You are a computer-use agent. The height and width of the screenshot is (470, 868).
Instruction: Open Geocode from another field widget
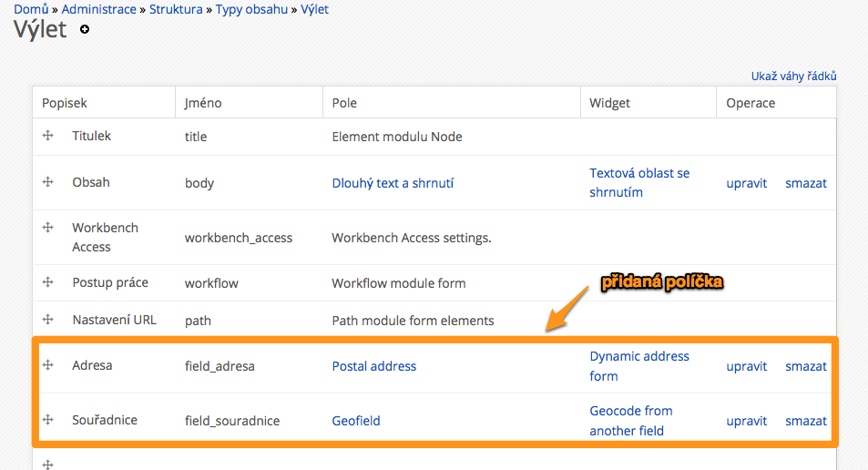tap(630, 421)
